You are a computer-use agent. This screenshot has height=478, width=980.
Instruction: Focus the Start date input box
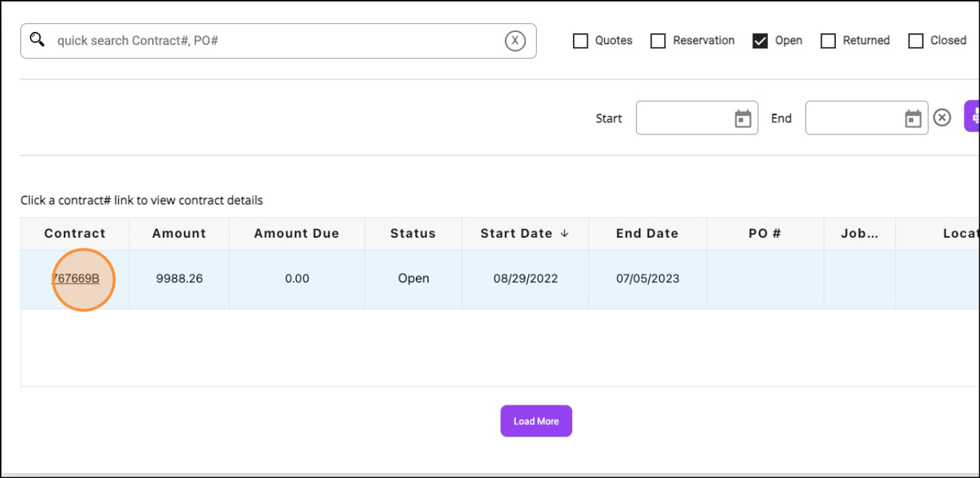(x=683, y=118)
